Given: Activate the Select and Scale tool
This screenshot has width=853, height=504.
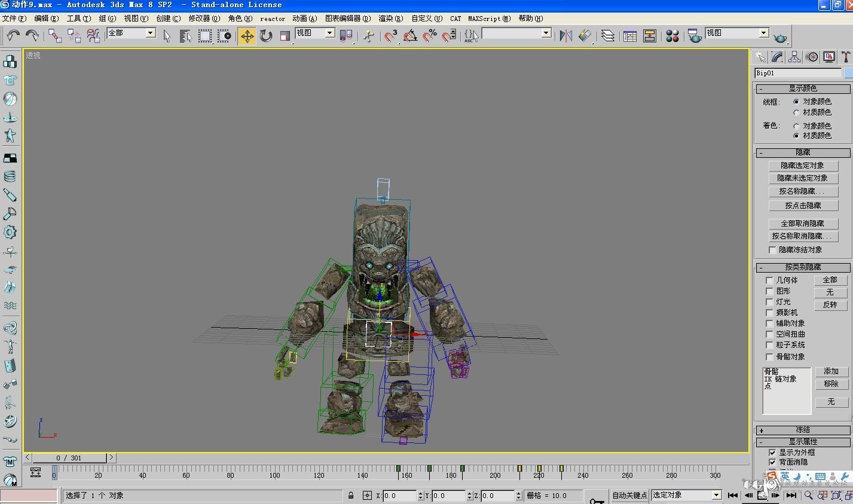Looking at the screenshot, I should 285,36.
